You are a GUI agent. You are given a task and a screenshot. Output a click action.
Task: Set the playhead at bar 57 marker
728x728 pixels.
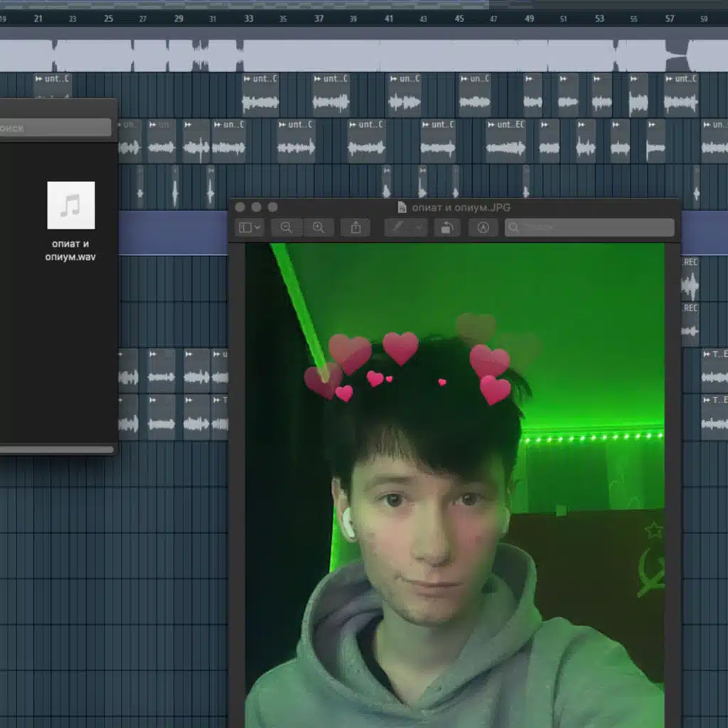point(670,18)
